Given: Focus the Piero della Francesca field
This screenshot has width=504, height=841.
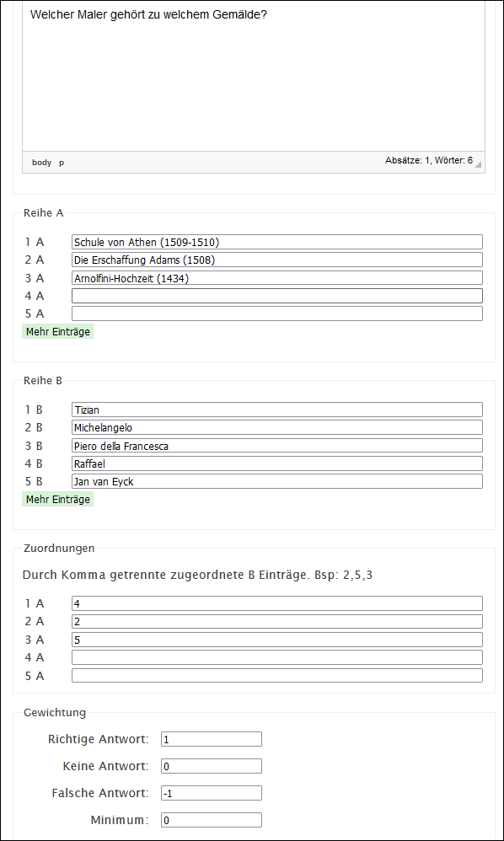Looking at the screenshot, I should click(x=277, y=446).
